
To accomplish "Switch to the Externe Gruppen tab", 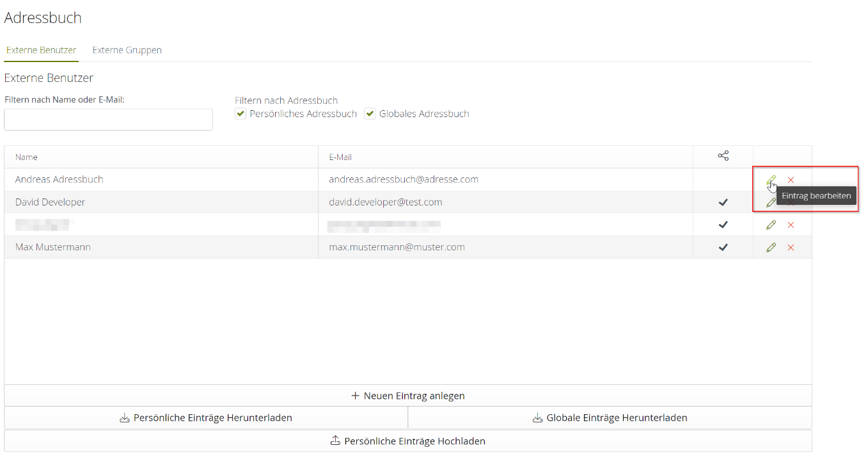I will (x=127, y=49).
